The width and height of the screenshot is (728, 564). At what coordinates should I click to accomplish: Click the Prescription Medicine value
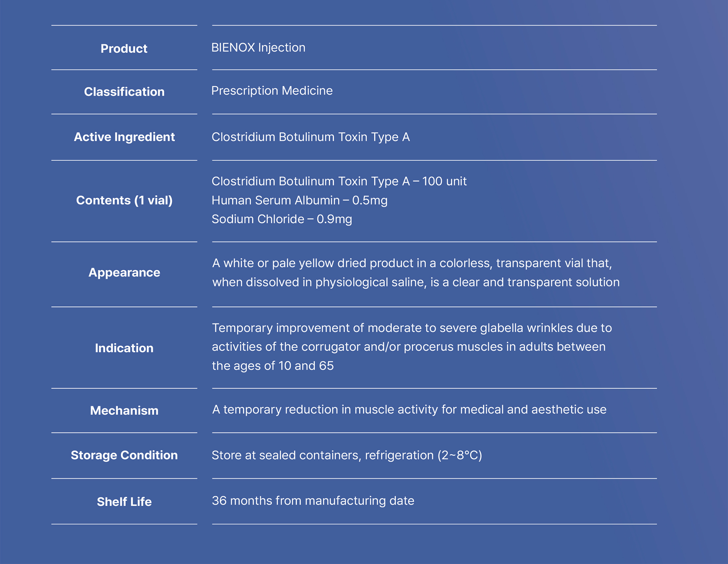point(272,91)
